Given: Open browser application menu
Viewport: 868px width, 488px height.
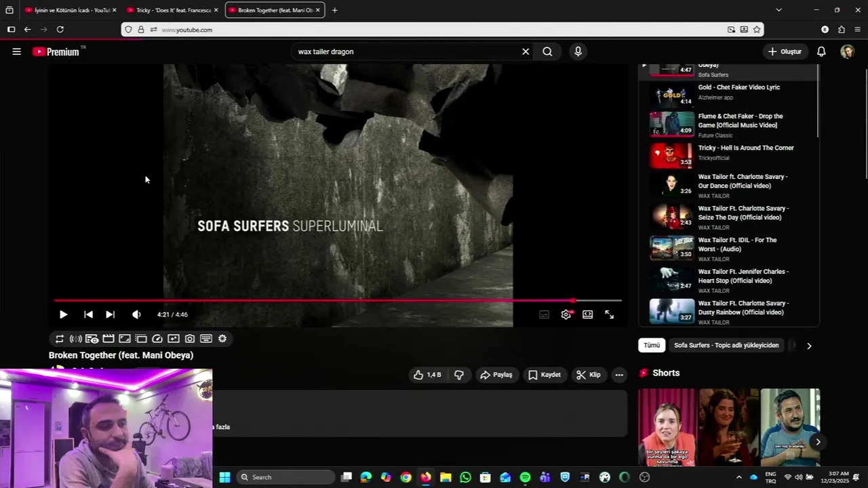Looking at the screenshot, I should click(858, 30).
